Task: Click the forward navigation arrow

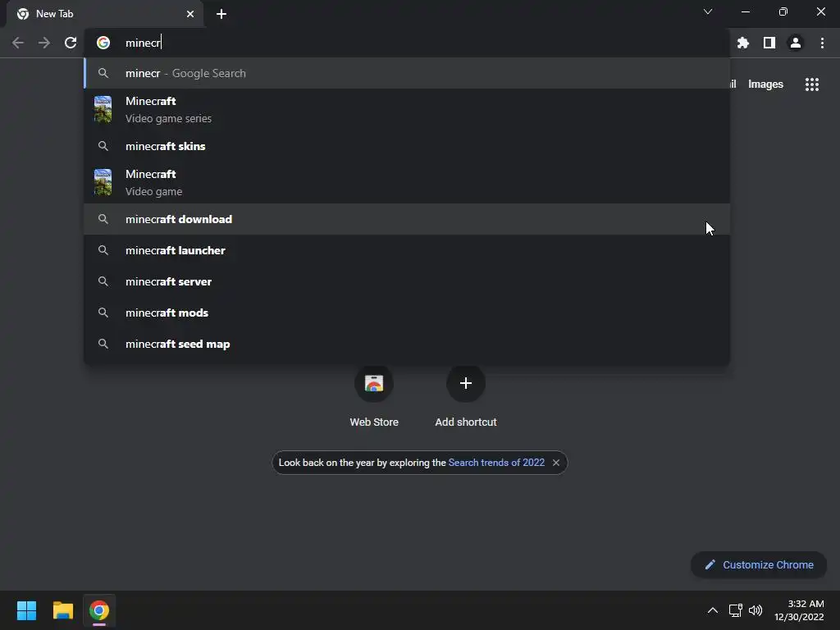Action: [x=44, y=43]
